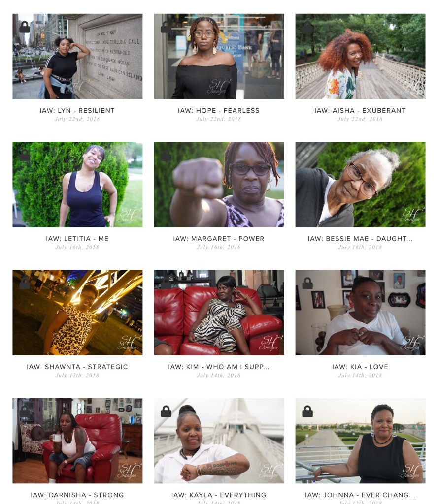Open the IAW: Shawnta - Strategic title link

[77, 367]
